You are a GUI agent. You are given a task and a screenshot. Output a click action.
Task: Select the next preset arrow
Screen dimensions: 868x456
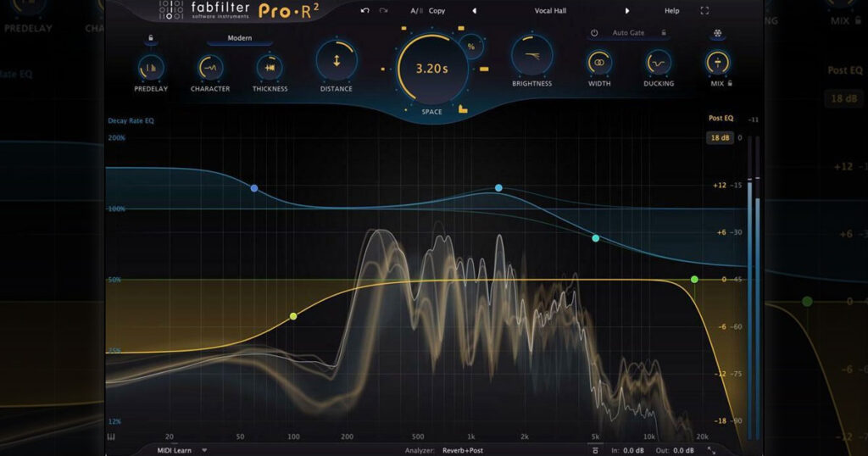626,10
